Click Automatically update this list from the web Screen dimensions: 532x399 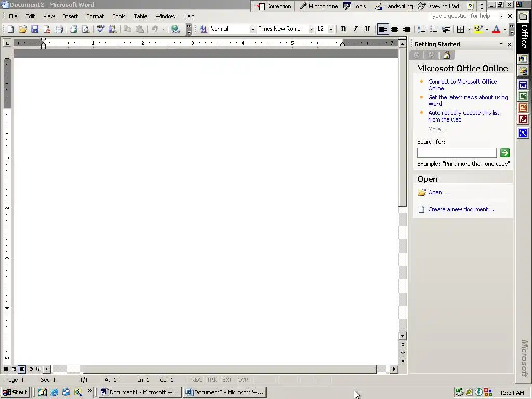(x=463, y=116)
